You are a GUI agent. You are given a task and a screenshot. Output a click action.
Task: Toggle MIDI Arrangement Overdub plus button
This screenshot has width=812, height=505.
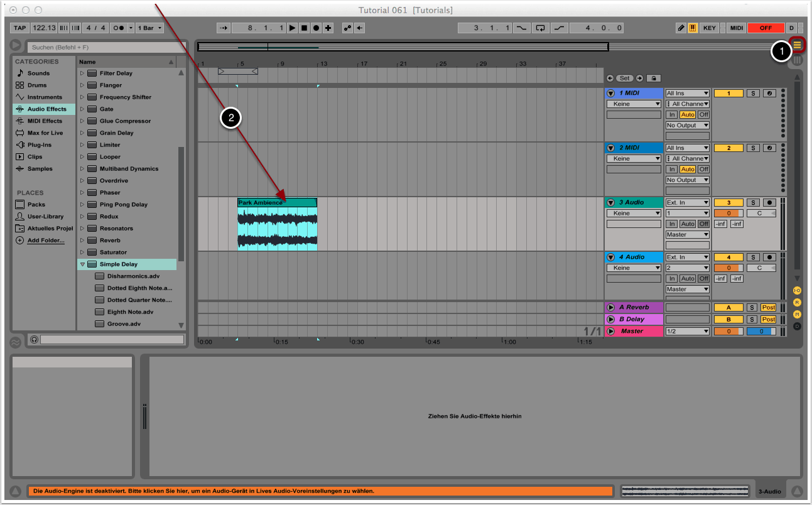328,28
